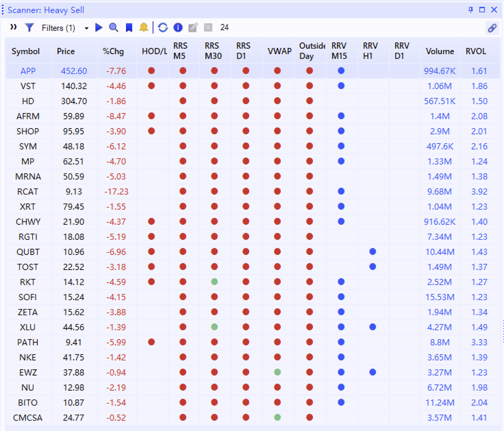Select the VST symbol
Image resolution: width=504 pixels, height=431 pixels.
pyautogui.click(x=28, y=86)
